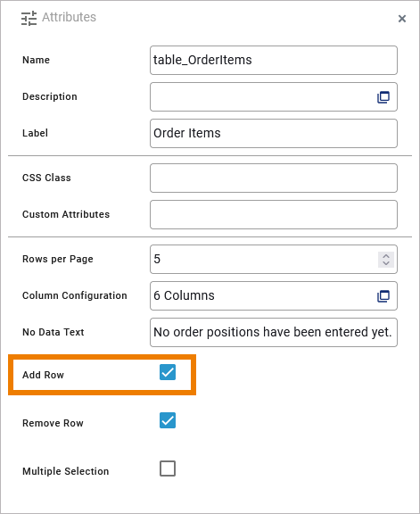Open the Description editor popup icon
The height and width of the screenshot is (514, 420).
(x=383, y=97)
